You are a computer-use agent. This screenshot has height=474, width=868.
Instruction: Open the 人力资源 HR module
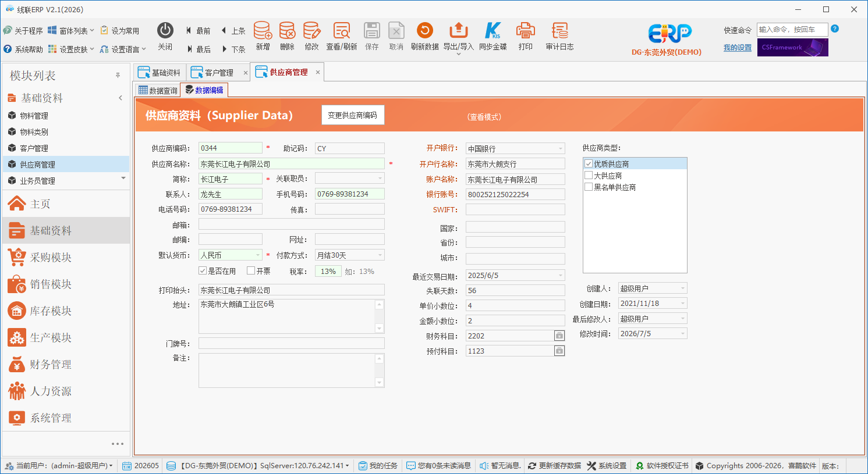pyautogui.click(x=66, y=391)
